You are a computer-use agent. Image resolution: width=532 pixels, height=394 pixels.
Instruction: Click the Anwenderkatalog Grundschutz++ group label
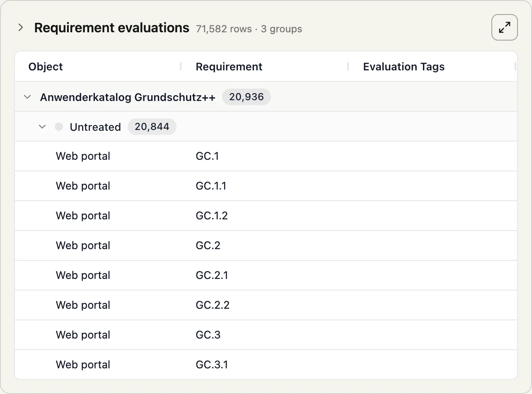[128, 97]
